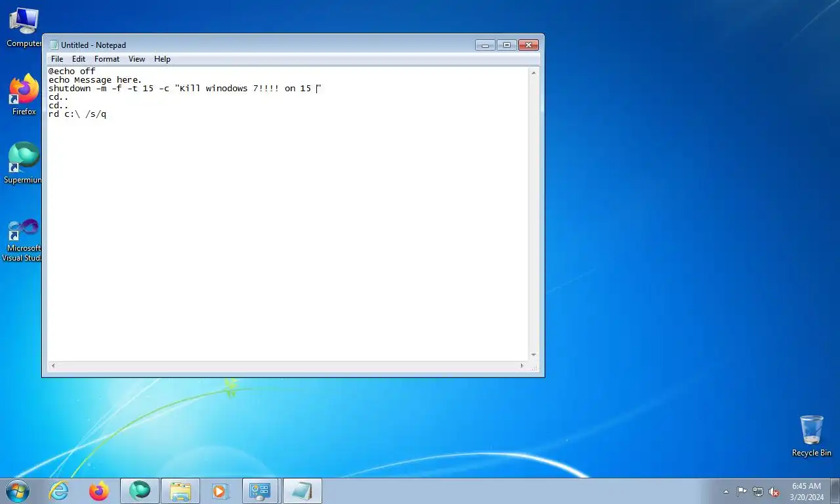Image resolution: width=840 pixels, height=504 pixels.
Task: Launch Firefox from the taskbar
Action: (99, 491)
